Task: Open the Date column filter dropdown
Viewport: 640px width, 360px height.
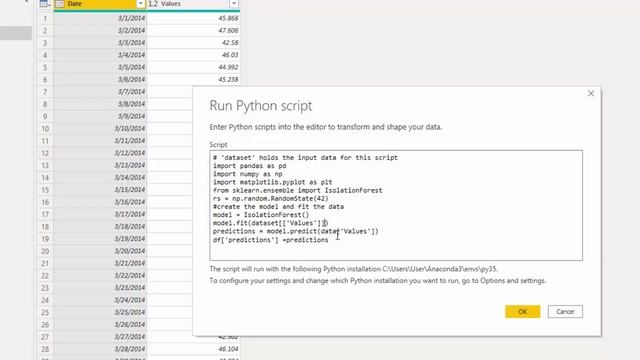Action: [140, 4]
